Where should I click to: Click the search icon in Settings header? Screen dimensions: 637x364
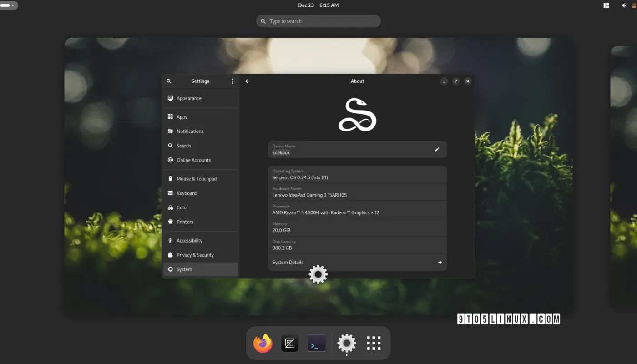pyautogui.click(x=169, y=81)
